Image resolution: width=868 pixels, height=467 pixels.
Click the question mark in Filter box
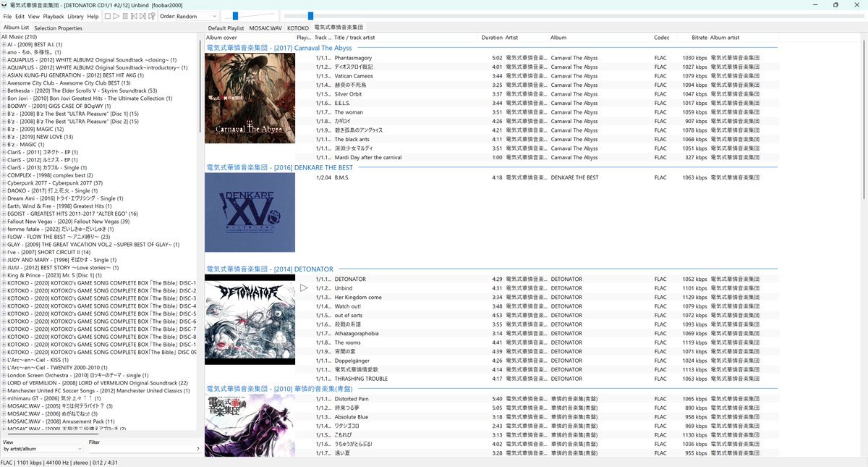point(198,450)
